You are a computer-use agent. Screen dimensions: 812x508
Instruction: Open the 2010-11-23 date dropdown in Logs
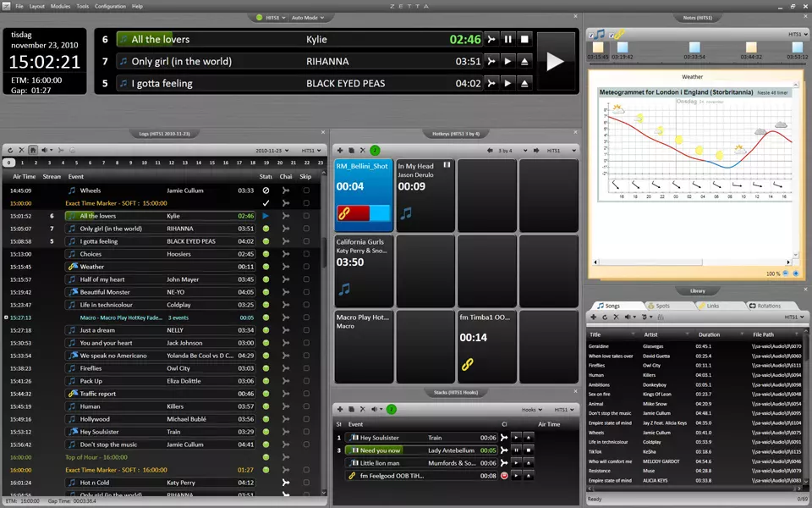click(x=271, y=148)
